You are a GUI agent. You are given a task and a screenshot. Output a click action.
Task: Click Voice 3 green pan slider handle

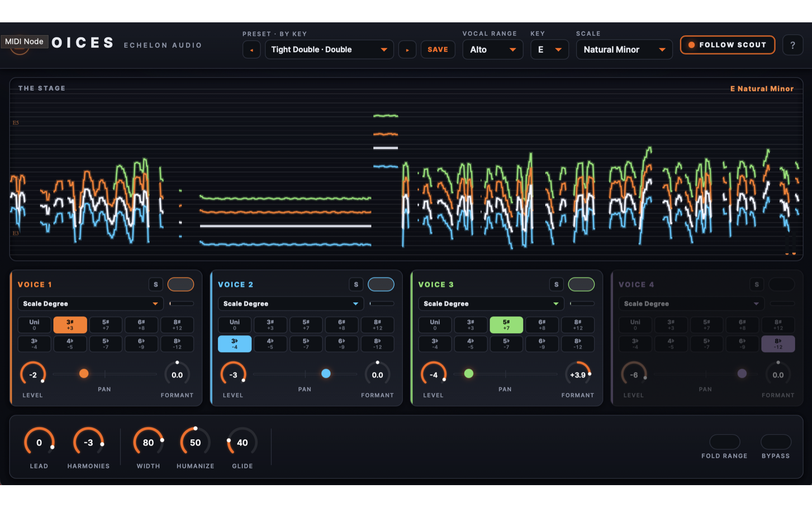click(469, 374)
